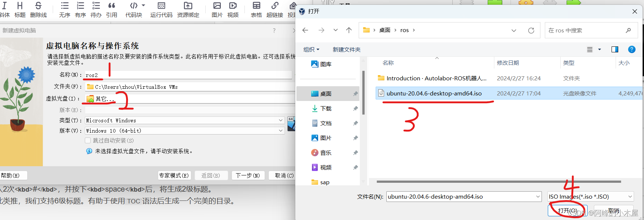Open recent locations dropdown chevron

click(335, 30)
